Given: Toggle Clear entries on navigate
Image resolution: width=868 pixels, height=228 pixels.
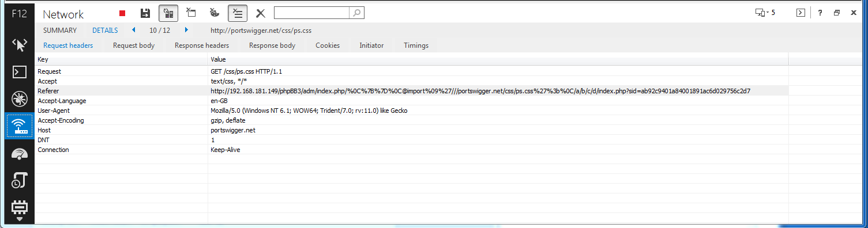Looking at the screenshot, I should click(238, 13).
